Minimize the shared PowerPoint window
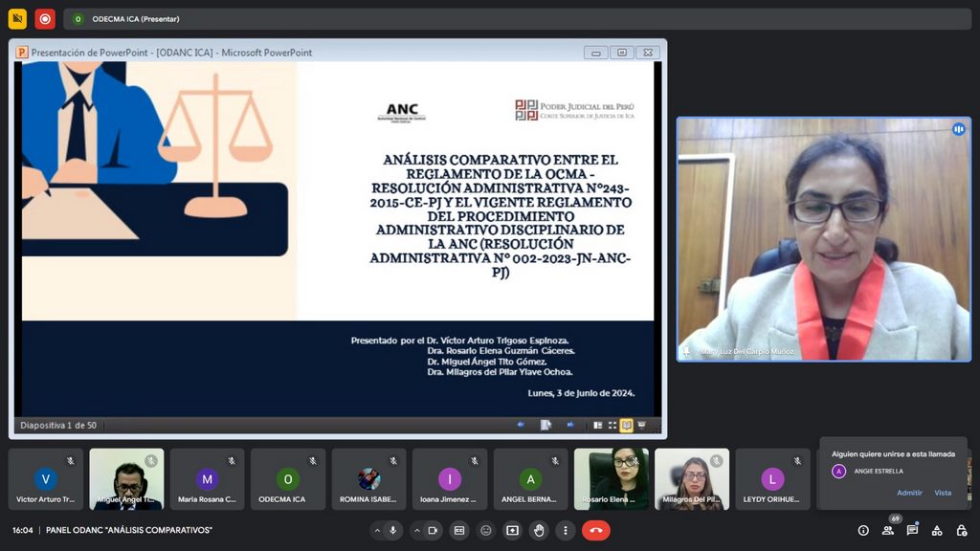Image resolution: width=980 pixels, height=551 pixels. [x=596, y=53]
